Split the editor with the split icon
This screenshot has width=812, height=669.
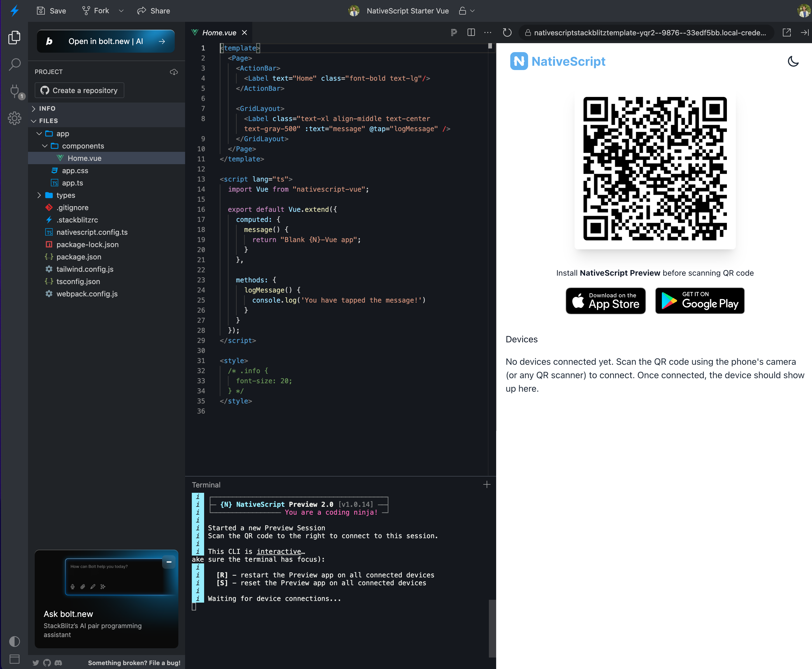[471, 32]
